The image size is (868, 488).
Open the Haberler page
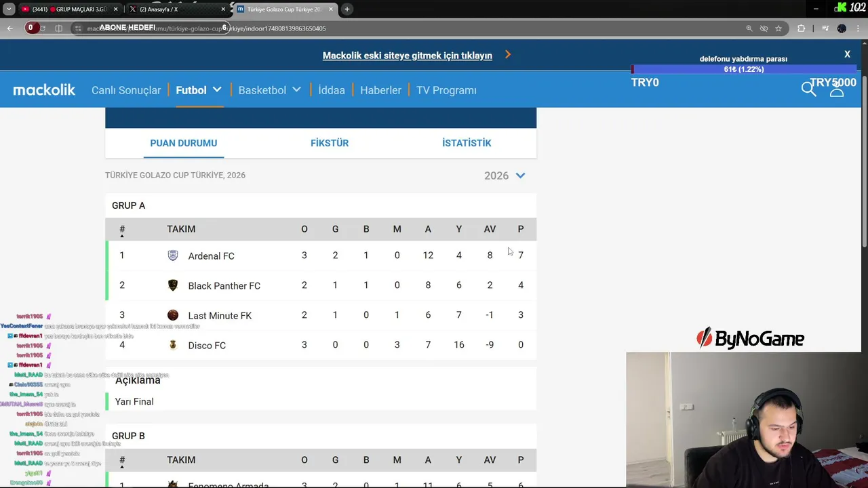point(380,90)
